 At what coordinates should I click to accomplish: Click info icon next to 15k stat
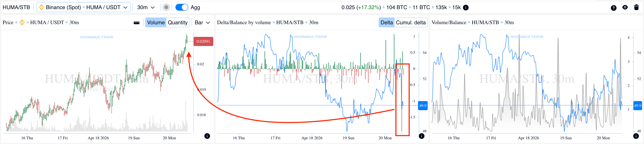tap(466, 8)
